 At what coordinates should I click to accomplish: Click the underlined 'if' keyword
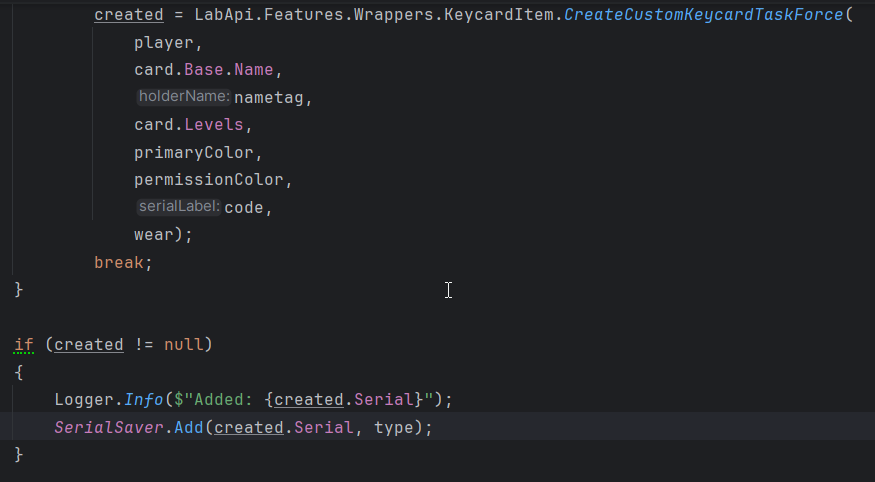[x=23, y=345]
